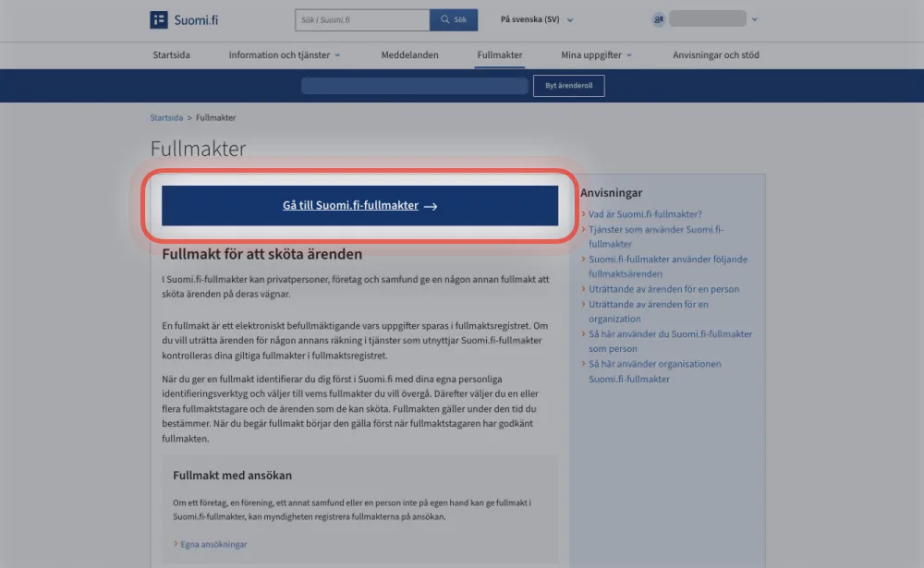Click the Fullmakt för att sköta ärenden heading
Image resolution: width=924 pixels, height=568 pixels.
262,254
